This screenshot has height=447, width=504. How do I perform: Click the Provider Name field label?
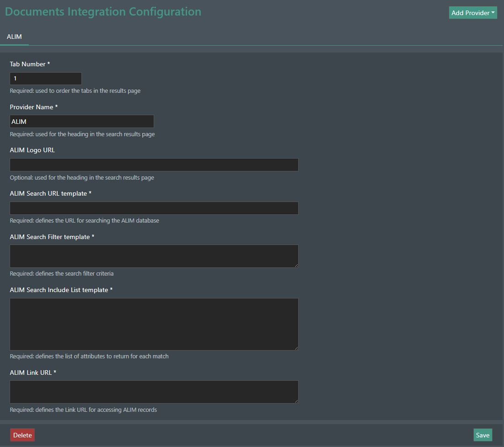33,106
